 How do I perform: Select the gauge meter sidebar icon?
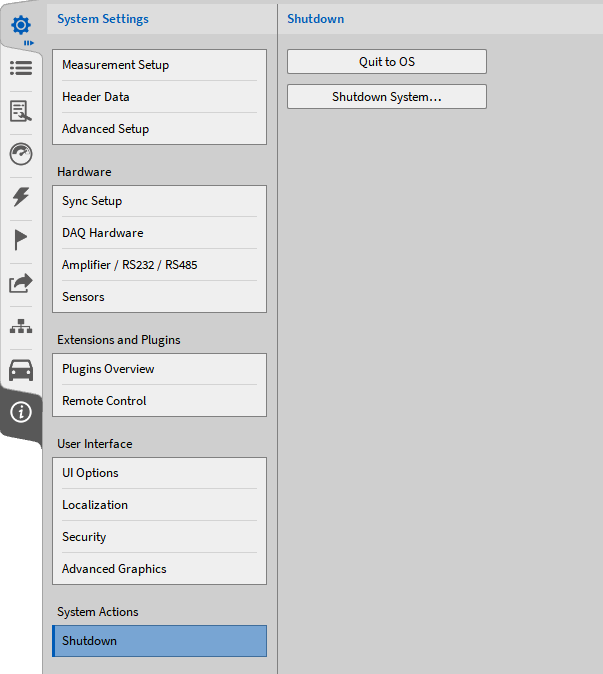coord(21,154)
